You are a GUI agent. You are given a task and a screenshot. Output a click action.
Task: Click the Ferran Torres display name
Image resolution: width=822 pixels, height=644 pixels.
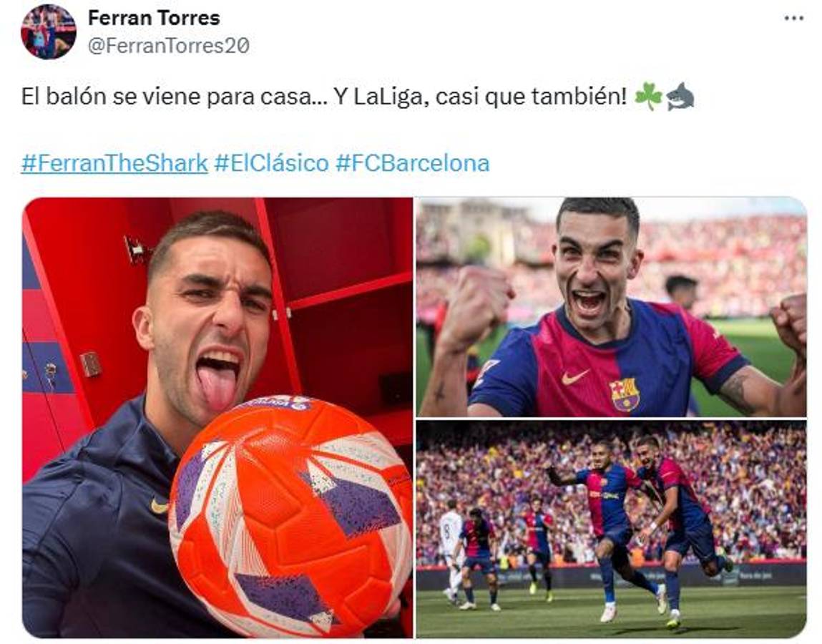pos(154,18)
